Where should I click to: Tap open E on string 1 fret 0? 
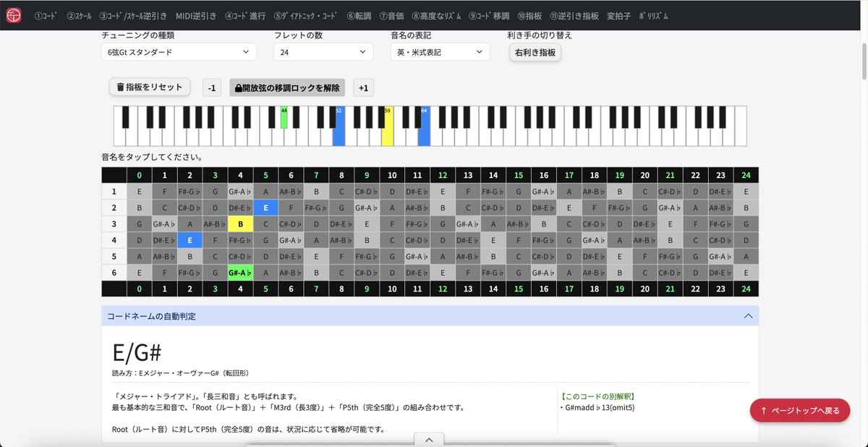point(139,192)
